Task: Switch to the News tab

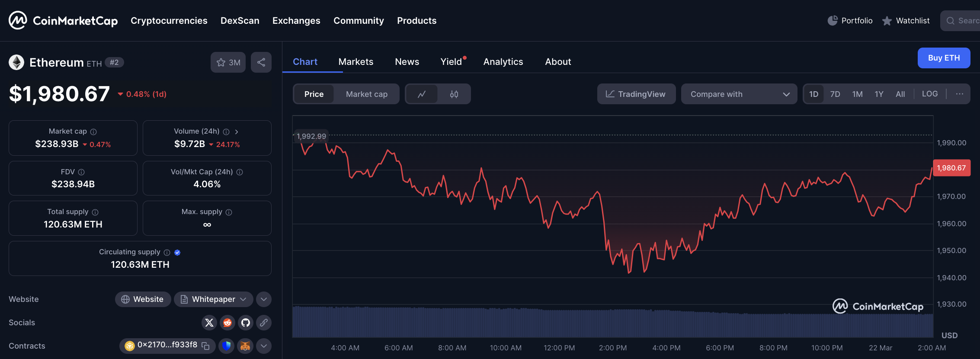Action: point(407,61)
